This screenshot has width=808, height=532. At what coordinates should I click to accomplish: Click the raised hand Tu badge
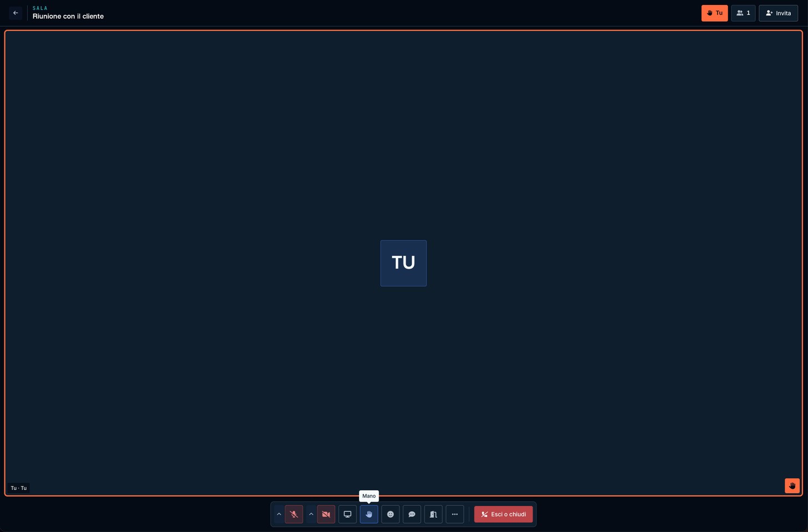tap(714, 13)
